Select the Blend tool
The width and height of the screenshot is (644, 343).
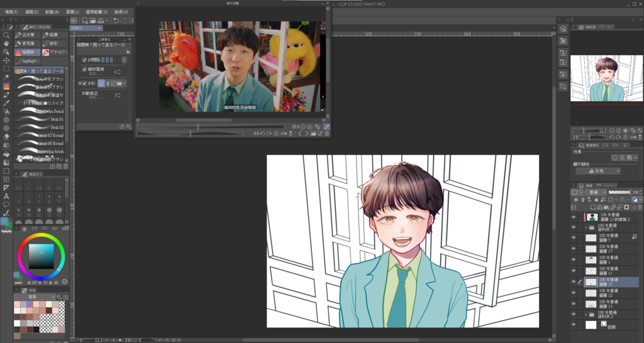[x=6, y=145]
